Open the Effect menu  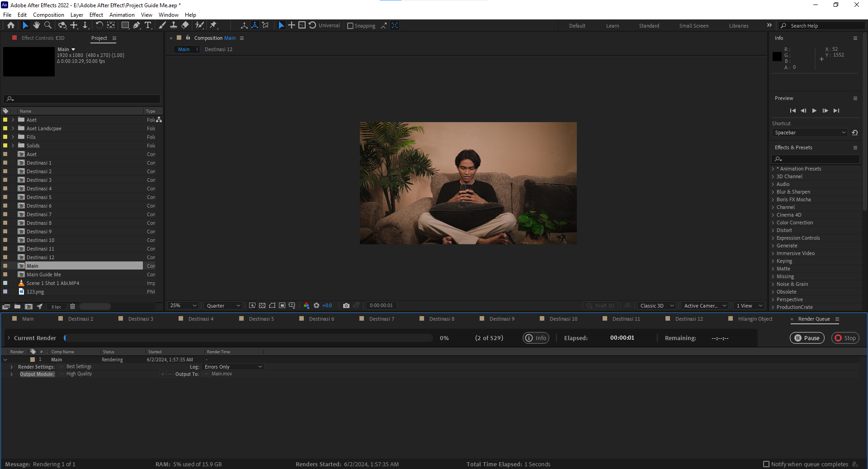tap(96, 15)
